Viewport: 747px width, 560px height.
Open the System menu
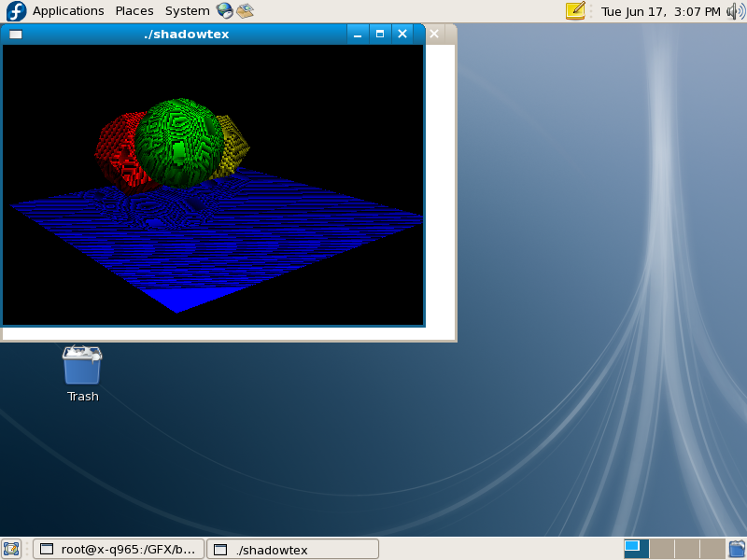pyautogui.click(x=187, y=11)
